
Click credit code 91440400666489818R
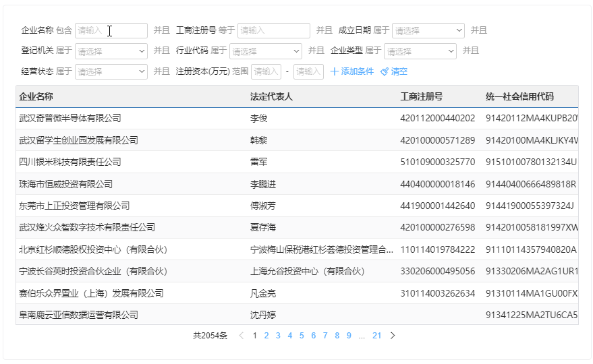point(531,184)
